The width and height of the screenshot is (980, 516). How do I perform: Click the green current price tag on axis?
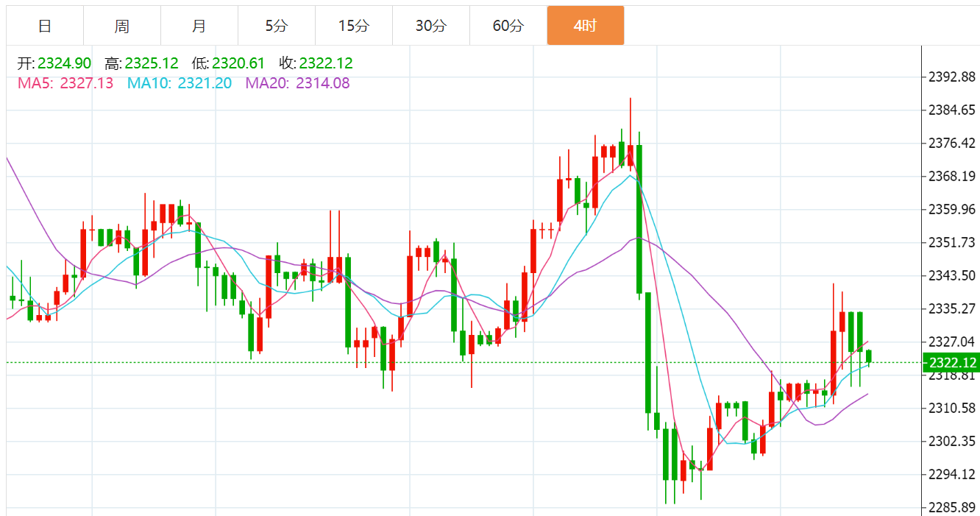953,362
